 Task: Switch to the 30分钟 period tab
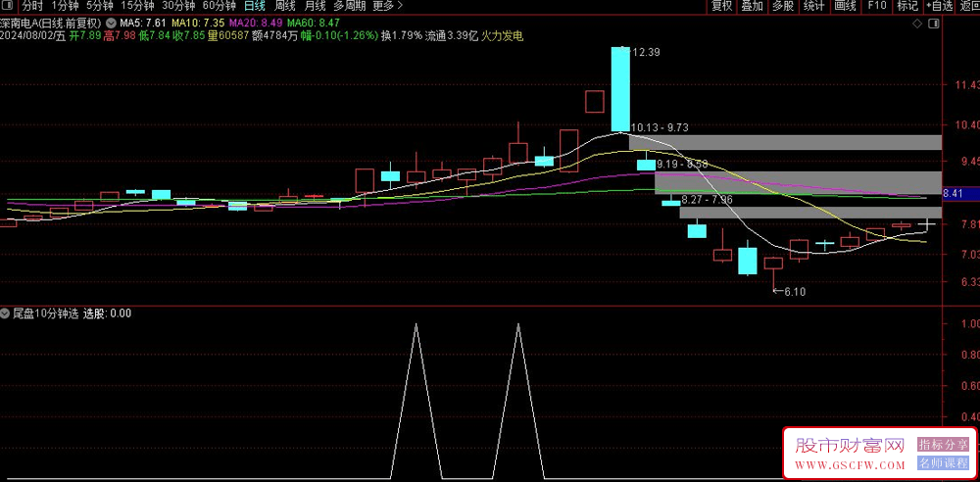[178, 6]
